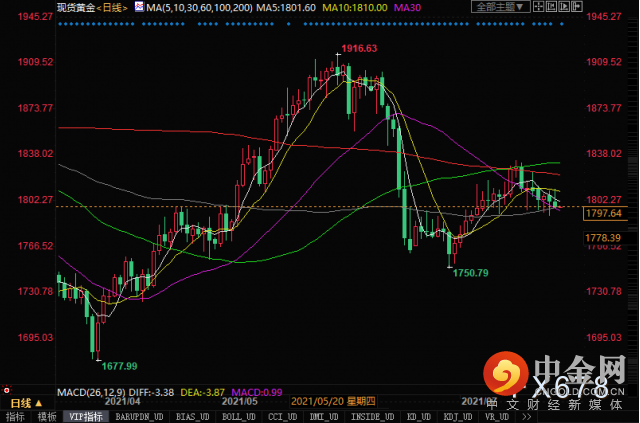Select the VR_UD indicator tab
The width and height of the screenshot is (640, 423).
(x=495, y=417)
